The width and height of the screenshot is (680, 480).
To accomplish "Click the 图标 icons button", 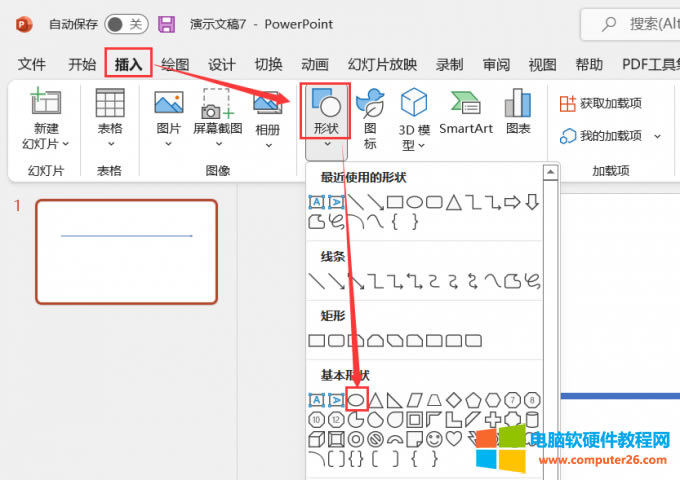I will click(370, 118).
